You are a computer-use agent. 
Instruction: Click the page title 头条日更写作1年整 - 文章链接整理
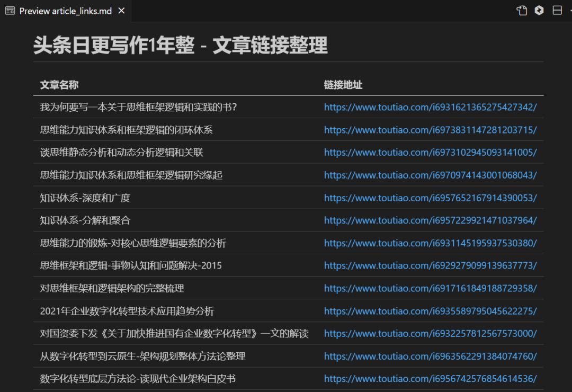coord(178,46)
